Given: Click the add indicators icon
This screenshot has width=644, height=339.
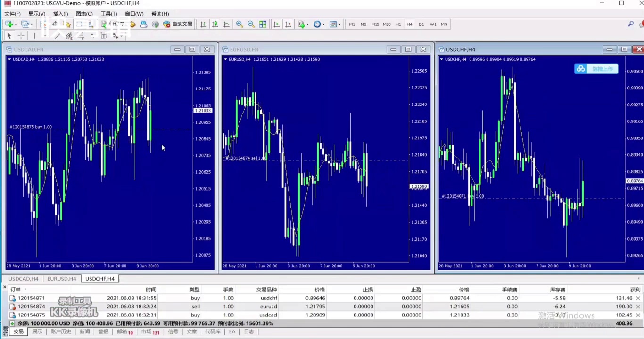Looking at the screenshot, I should [x=302, y=24].
